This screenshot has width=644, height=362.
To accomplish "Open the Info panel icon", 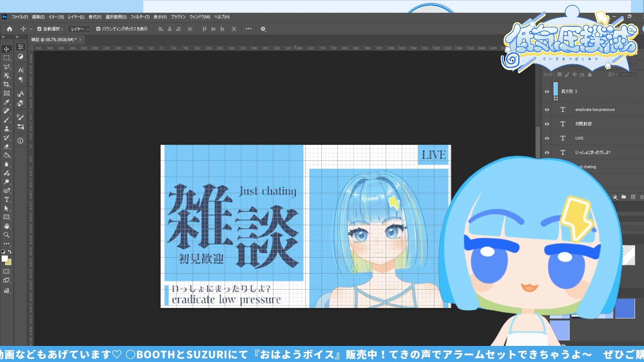I will pos(21,141).
